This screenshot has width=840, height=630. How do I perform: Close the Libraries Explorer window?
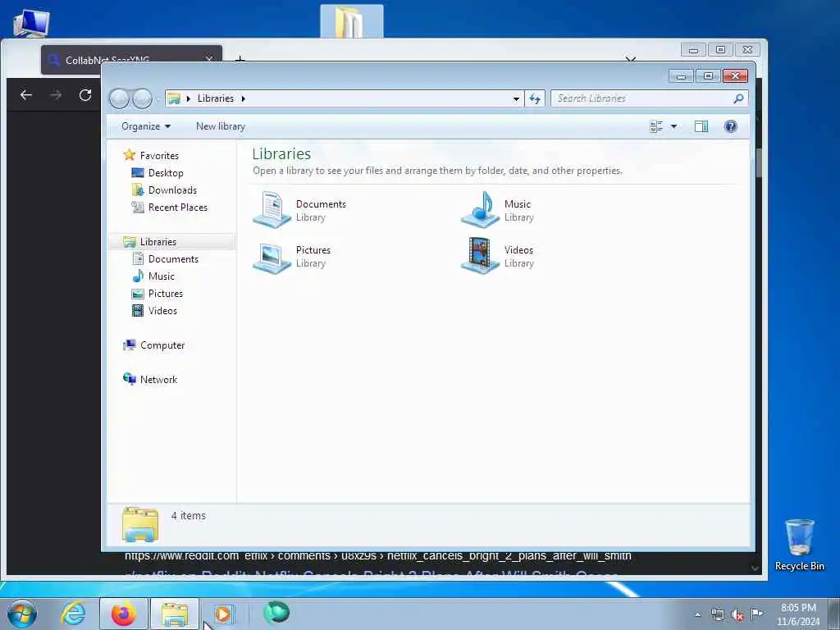click(735, 76)
